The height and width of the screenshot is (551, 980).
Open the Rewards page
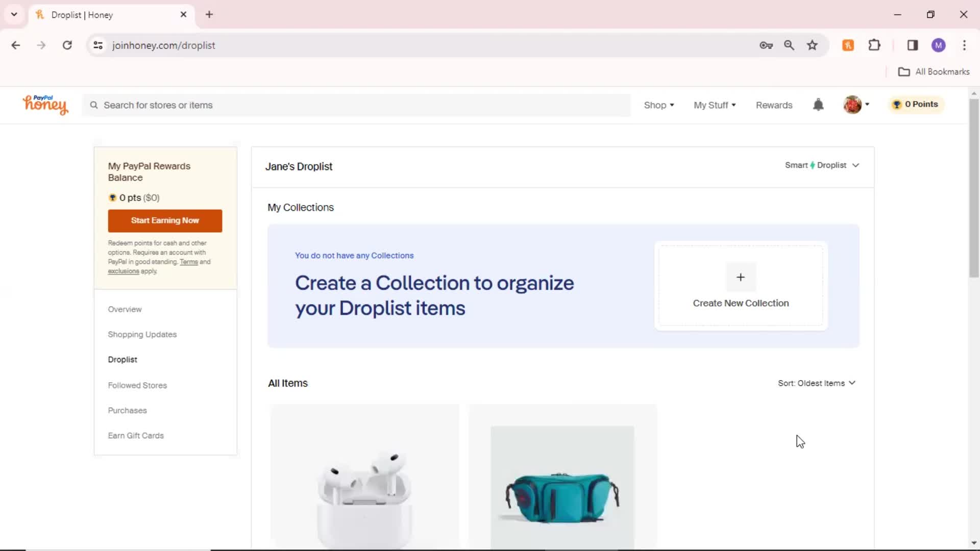[x=774, y=105]
